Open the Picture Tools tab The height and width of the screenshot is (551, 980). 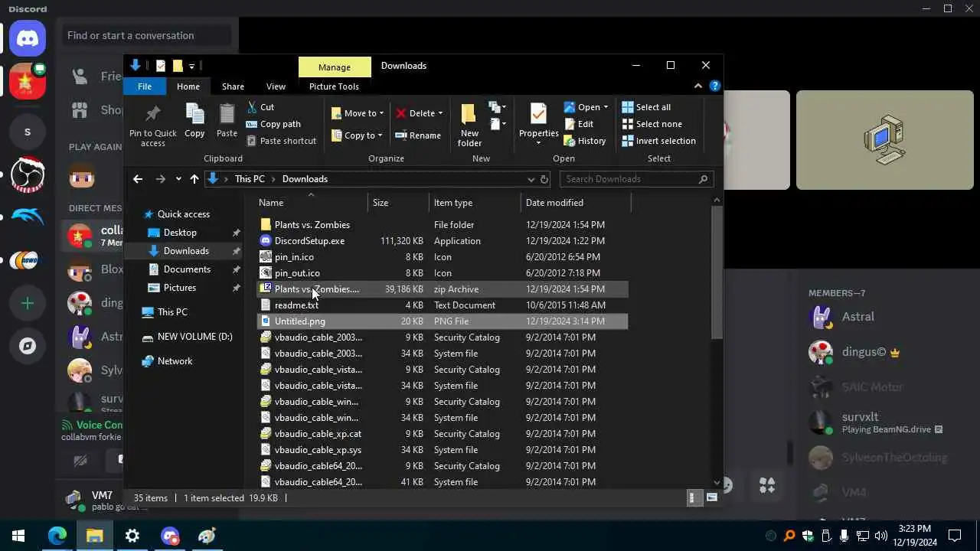[x=334, y=86]
